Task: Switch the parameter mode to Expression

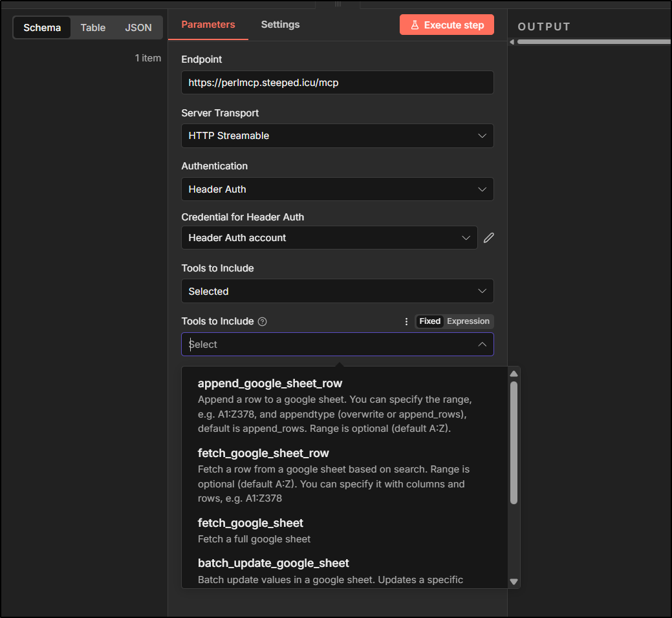Action: 468,321
